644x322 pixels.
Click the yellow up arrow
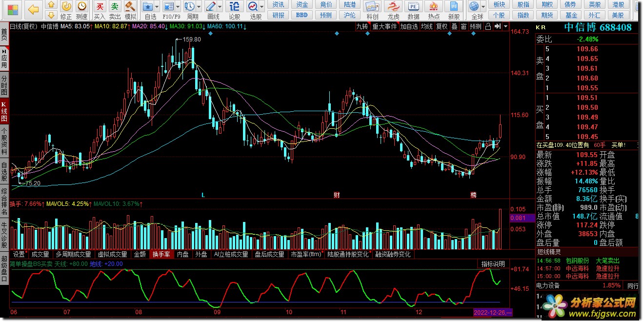click(52, 5)
